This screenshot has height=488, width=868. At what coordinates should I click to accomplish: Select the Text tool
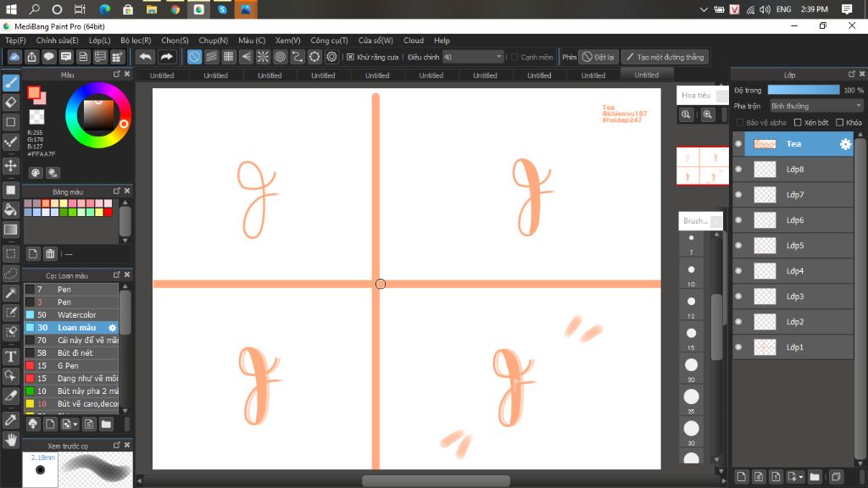[x=10, y=357]
